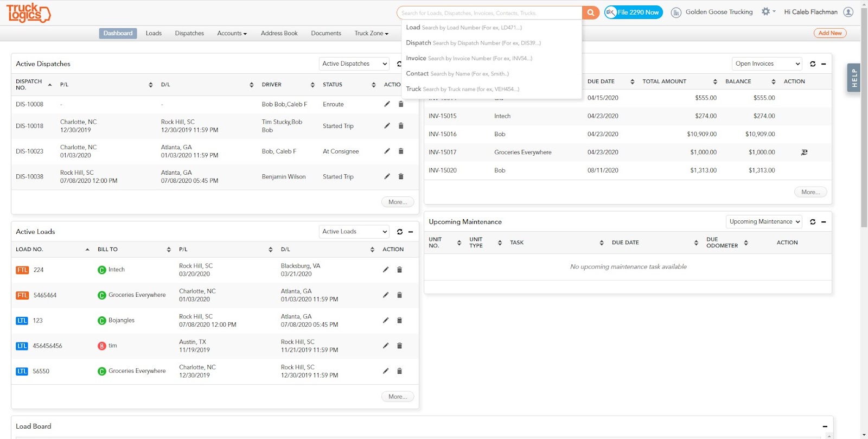
Task: Open the Open Invoices dropdown
Action: coord(767,64)
